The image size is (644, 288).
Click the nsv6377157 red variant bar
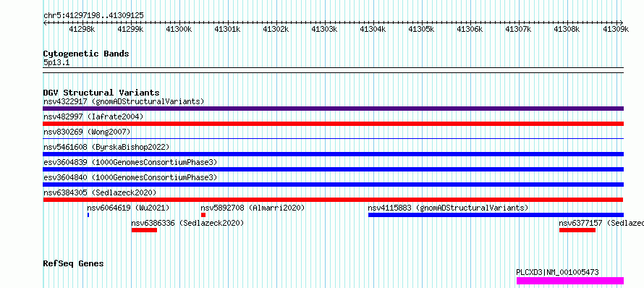(577, 230)
